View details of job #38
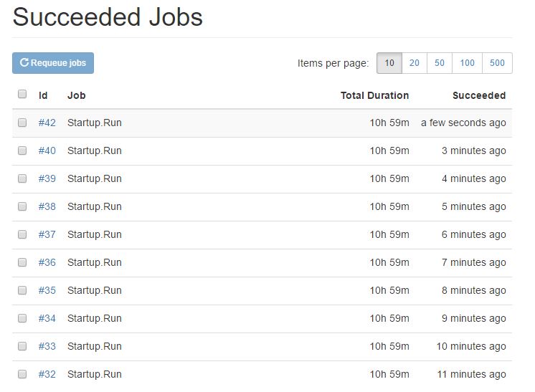This screenshot has height=392, width=535. coord(47,206)
